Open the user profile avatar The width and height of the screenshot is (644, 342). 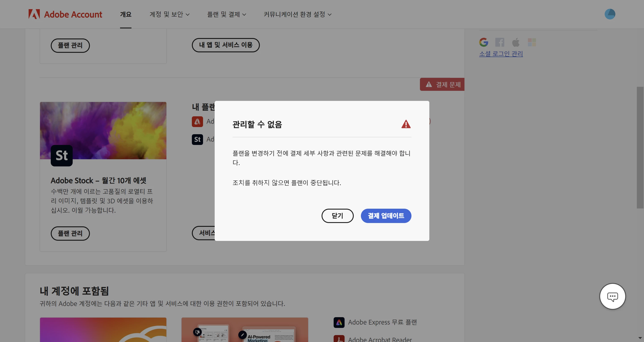[610, 14]
